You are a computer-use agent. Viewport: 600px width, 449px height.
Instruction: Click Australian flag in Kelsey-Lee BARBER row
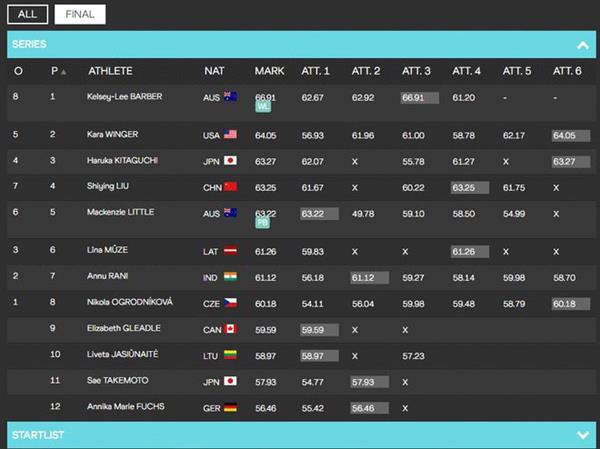230,96
